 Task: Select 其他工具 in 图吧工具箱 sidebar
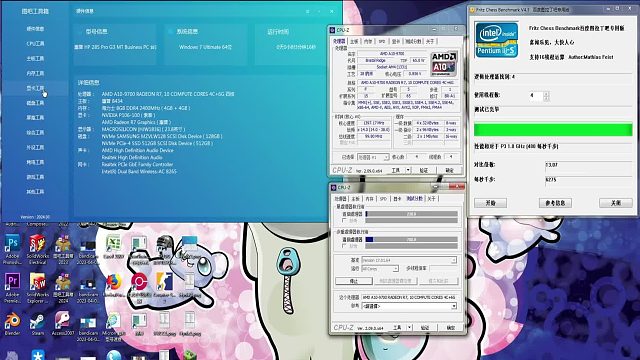coord(35,191)
